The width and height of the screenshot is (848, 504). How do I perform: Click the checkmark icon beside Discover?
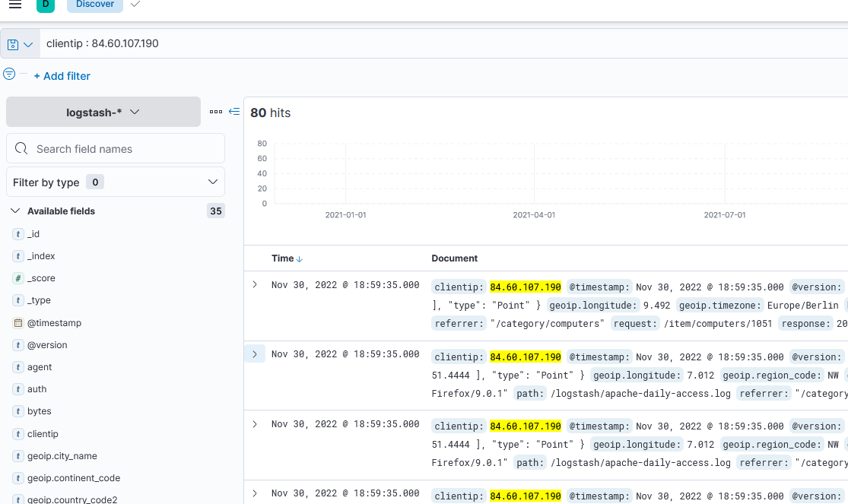[135, 5]
